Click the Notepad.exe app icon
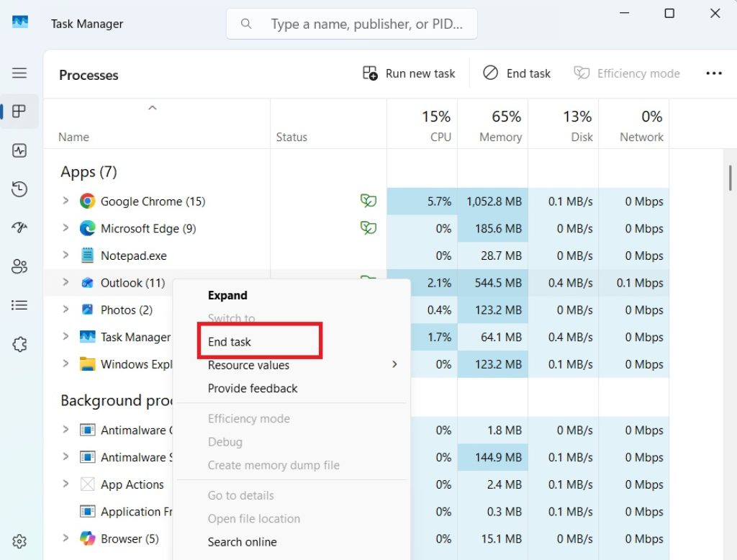Viewport: 737px width, 560px height. point(87,256)
